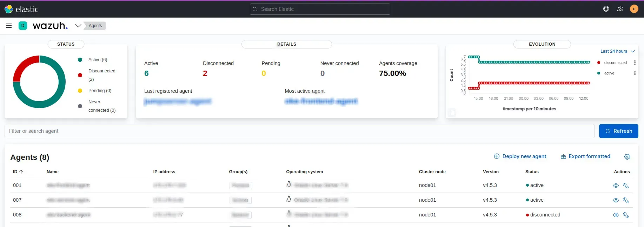Open the 'Last 24 hours' dropdown
The image size is (644, 227).
(x=617, y=51)
